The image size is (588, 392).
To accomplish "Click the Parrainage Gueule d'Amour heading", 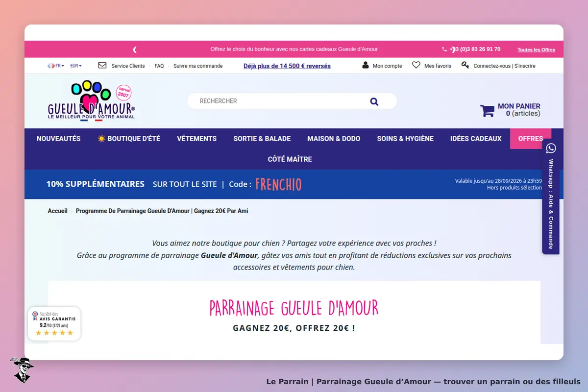I will (294, 308).
